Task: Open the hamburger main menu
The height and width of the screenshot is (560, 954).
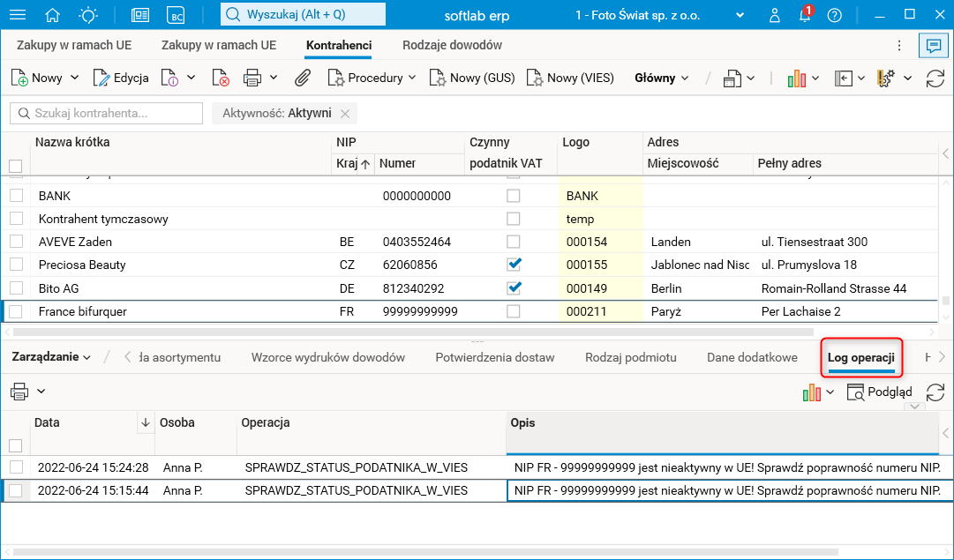Action: click(18, 15)
